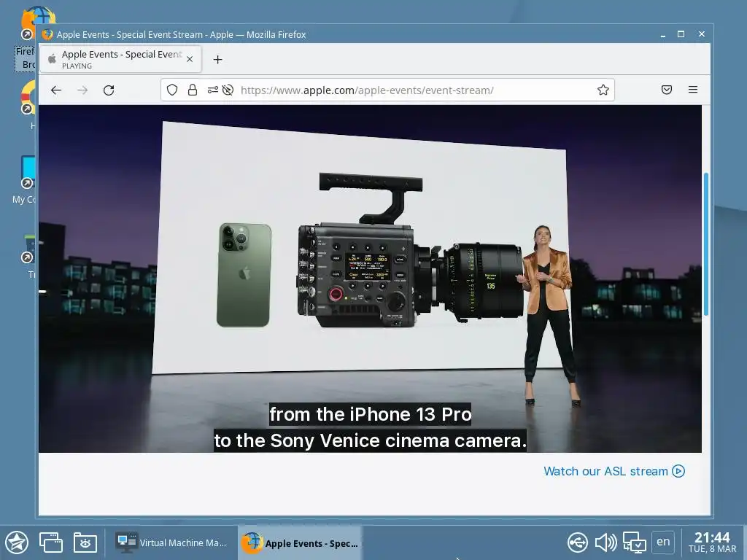
Task: Open the site permissions icon in URL bar
Action: click(x=212, y=90)
